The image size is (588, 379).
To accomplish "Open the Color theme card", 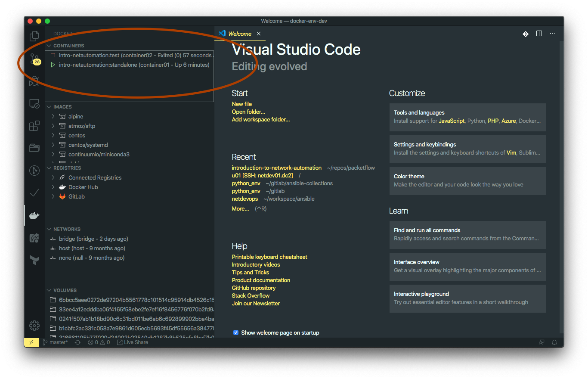I will click(467, 180).
